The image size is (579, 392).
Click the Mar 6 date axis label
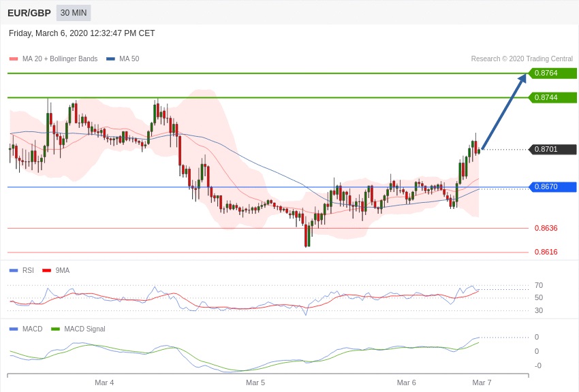pyautogui.click(x=406, y=382)
